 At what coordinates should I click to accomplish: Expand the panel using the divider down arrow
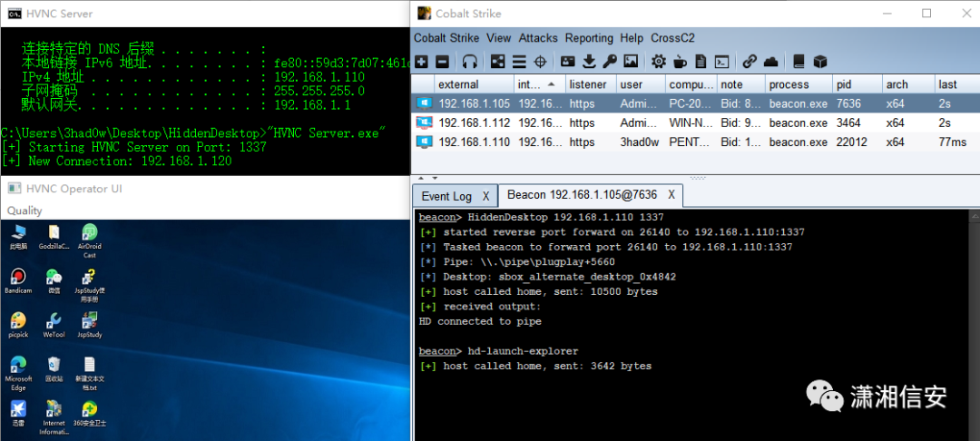(x=435, y=178)
